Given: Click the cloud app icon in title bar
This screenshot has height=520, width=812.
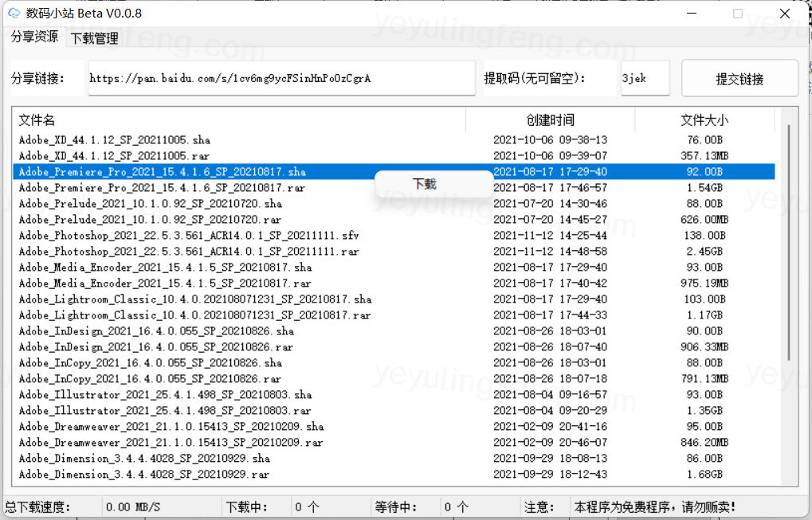Looking at the screenshot, I should tap(14, 13).
